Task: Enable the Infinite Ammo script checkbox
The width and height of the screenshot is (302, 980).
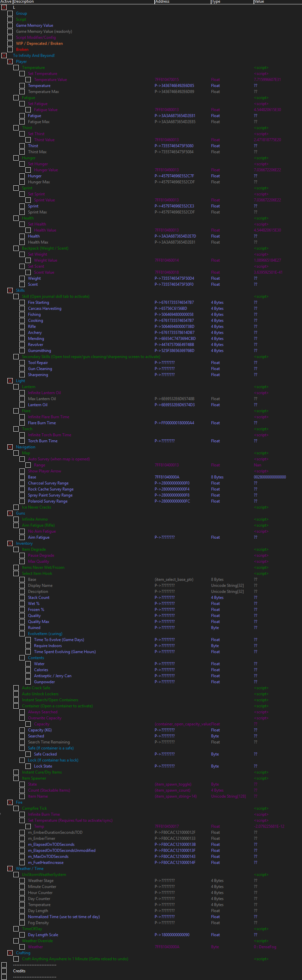Action: pos(16,519)
